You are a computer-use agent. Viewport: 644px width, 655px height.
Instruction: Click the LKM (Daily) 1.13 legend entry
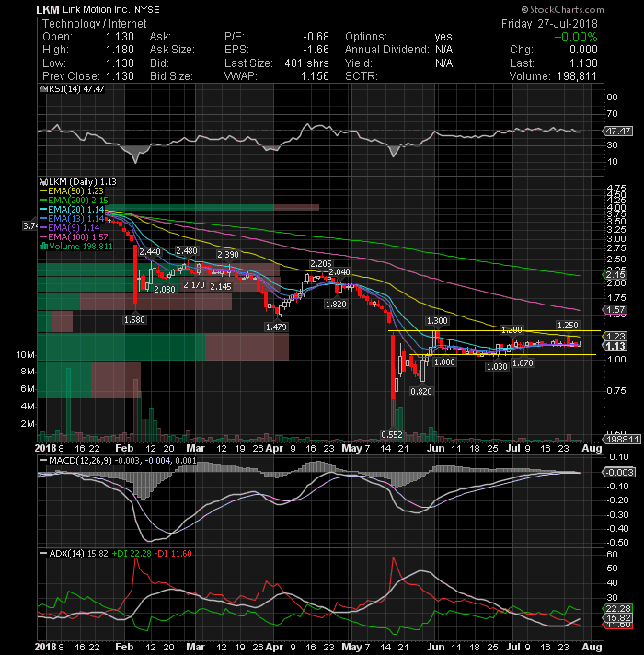[78, 182]
